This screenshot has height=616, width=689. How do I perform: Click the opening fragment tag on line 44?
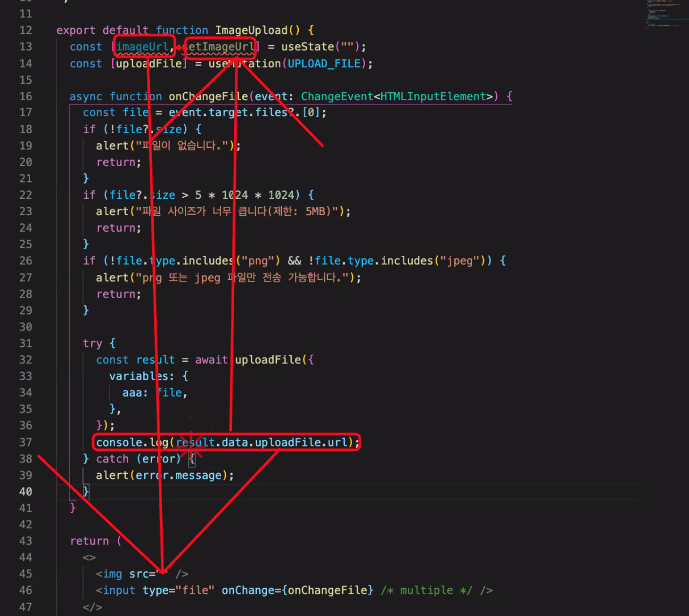click(x=89, y=558)
